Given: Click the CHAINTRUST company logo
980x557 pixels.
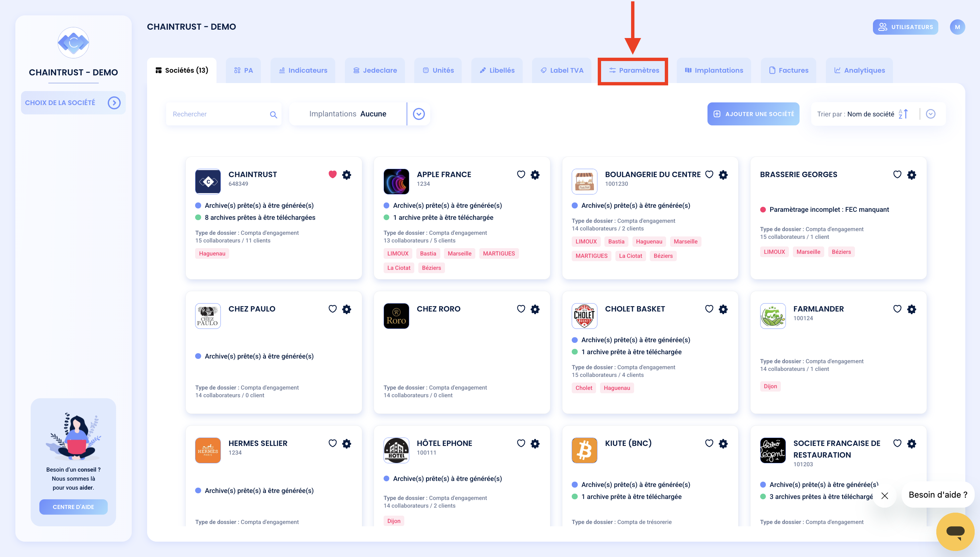Looking at the screenshot, I should coord(208,182).
